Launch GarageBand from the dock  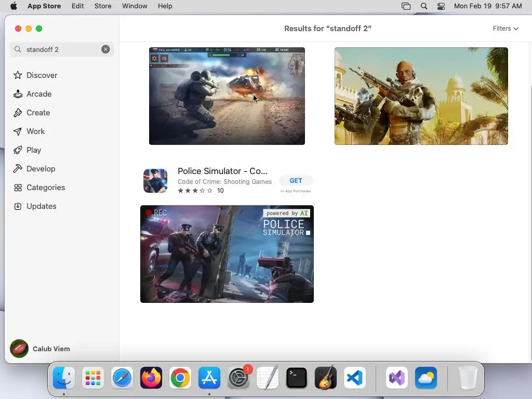click(326, 378)
